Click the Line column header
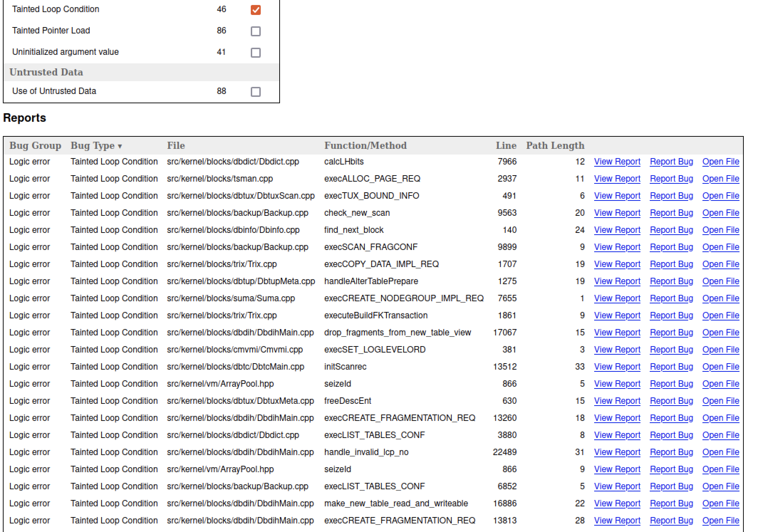The height and width of the screenshot is (532, 763). point(506,146)
